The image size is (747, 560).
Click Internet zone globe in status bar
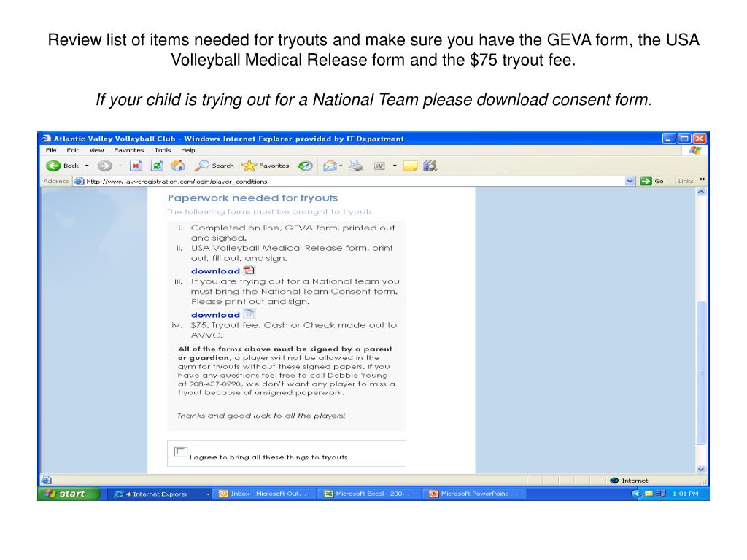pyautogui.click(x=614, y=481)
